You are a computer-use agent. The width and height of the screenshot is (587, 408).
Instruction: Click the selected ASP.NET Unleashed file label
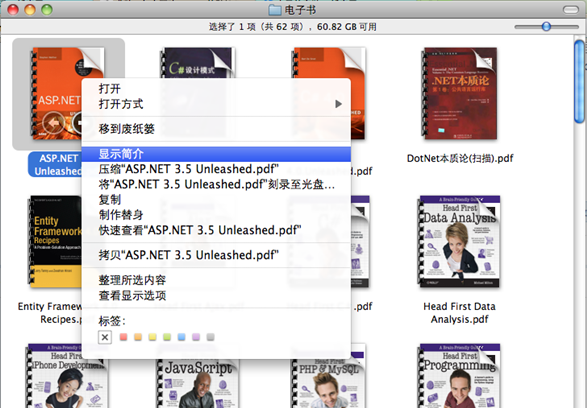pyautogui.click(x=55, y=165)
